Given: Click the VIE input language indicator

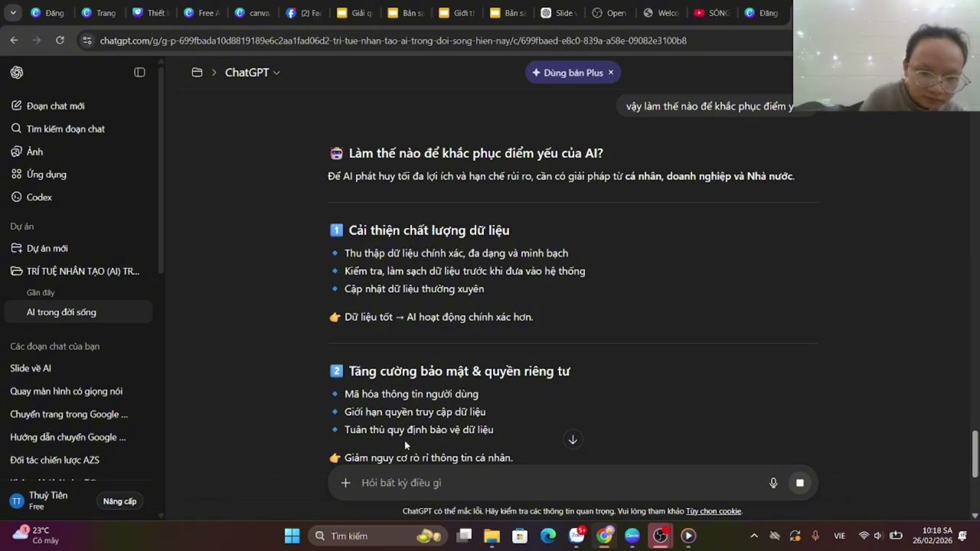Looking at the screenshot, I should click(x=839, y=536).
